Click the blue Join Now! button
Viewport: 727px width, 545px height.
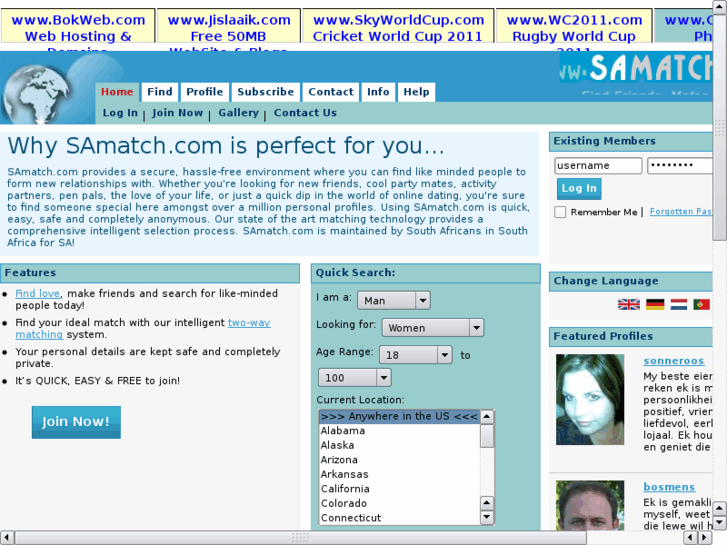click(x=76, y=422)
